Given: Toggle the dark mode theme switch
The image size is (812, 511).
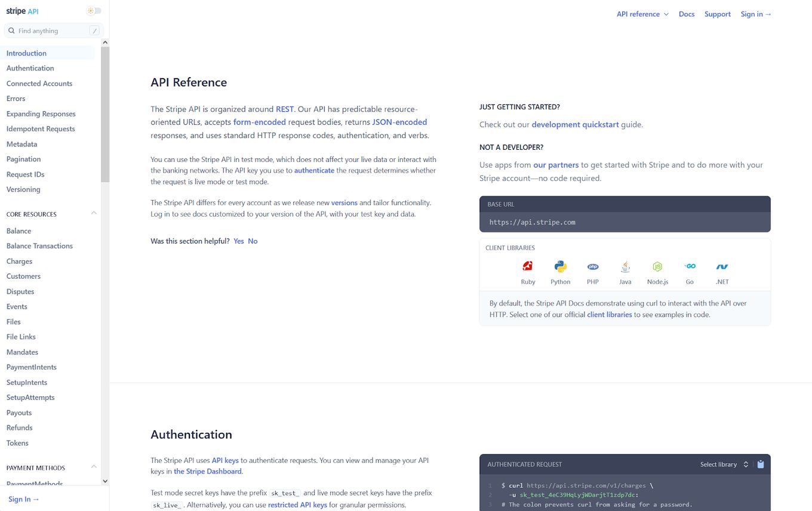Looking at the screenshot, I should pyautogui.click(x=94, y=11).
